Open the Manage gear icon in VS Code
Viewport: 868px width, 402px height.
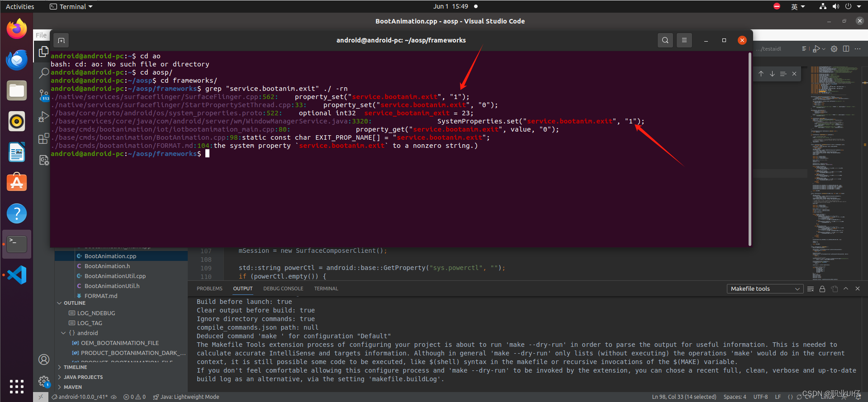(44, 381)
